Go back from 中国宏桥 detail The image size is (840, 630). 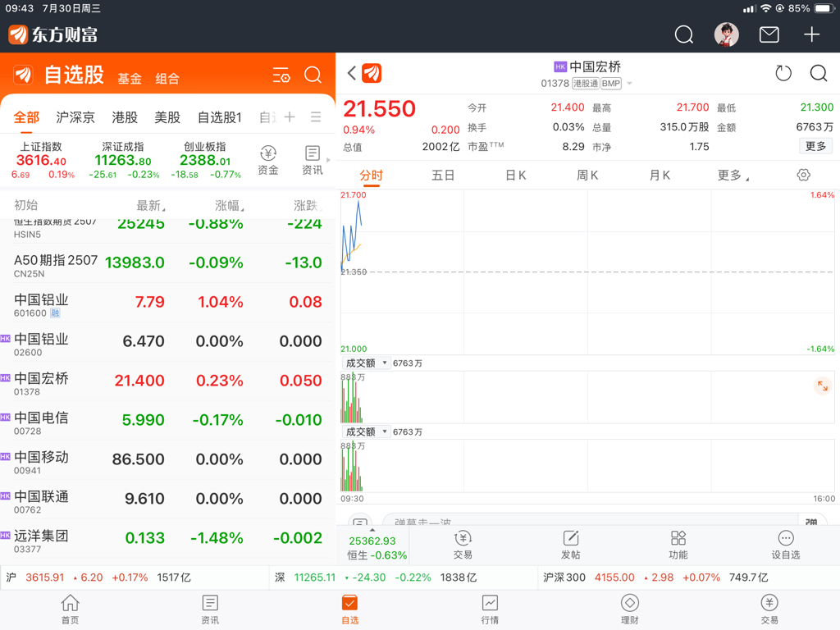(x=351, y=73)
